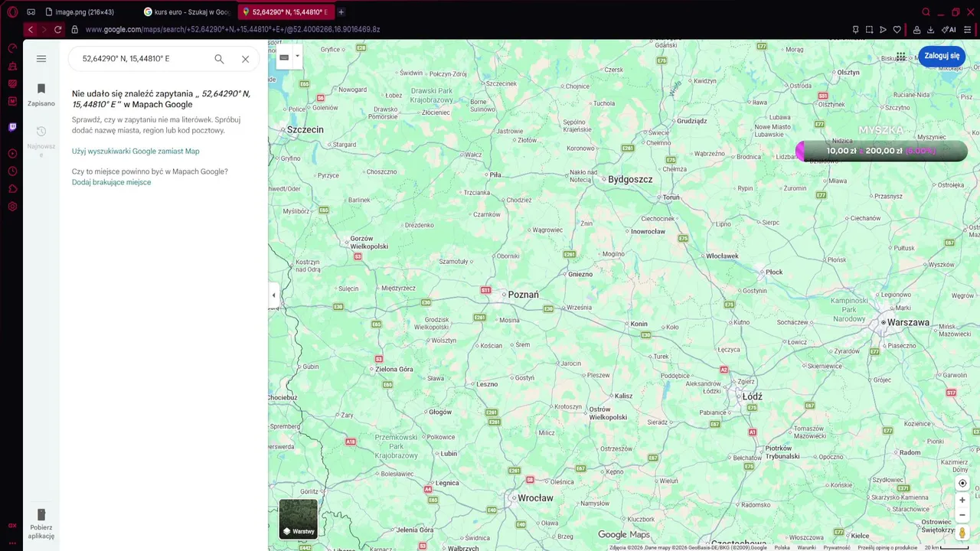Reload the current page
Image resolution: width=980 pixels, height=551 pixels.
57,30
